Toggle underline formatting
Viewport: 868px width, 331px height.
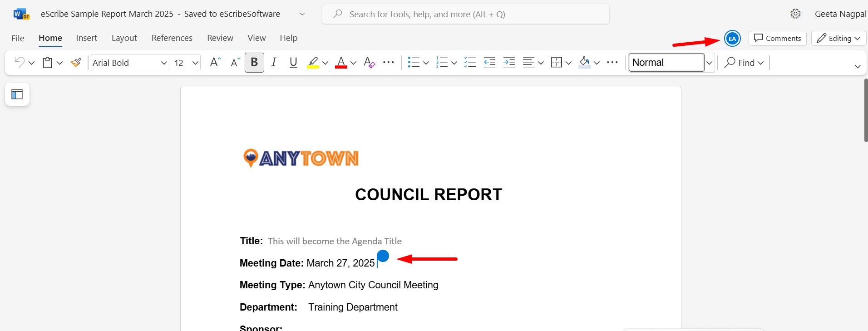[x=293, y=63]
